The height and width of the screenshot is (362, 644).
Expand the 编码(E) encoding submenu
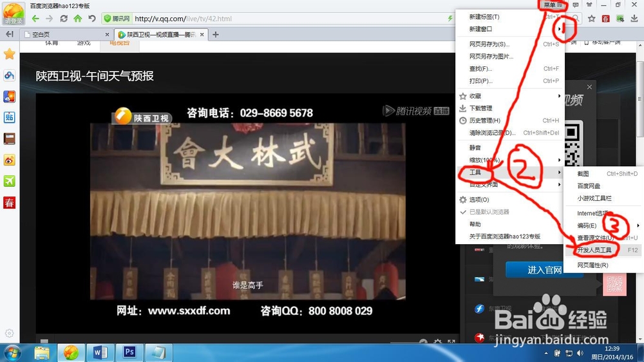pos(604,225)
